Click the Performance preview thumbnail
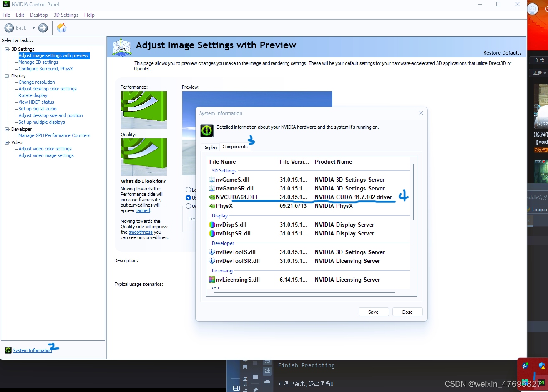Image resolution: width=548 pixels, height=392 pixels. tap(144, 110)
